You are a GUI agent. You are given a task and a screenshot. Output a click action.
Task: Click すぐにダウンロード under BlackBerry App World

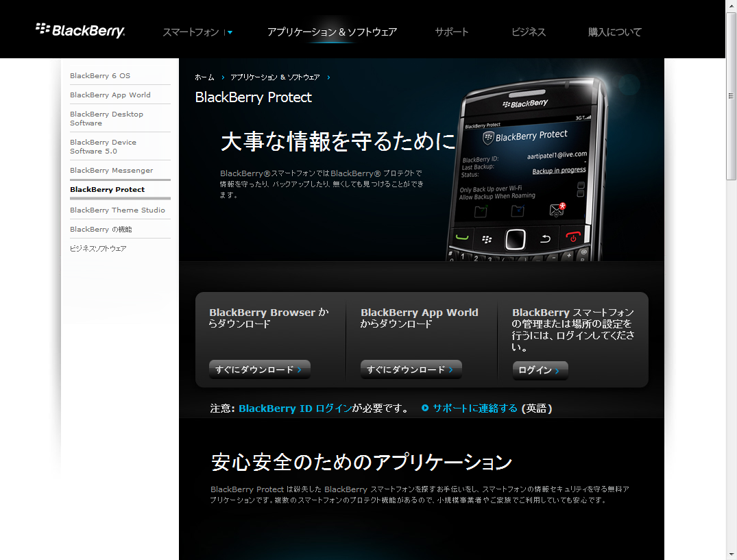point(411,369)
